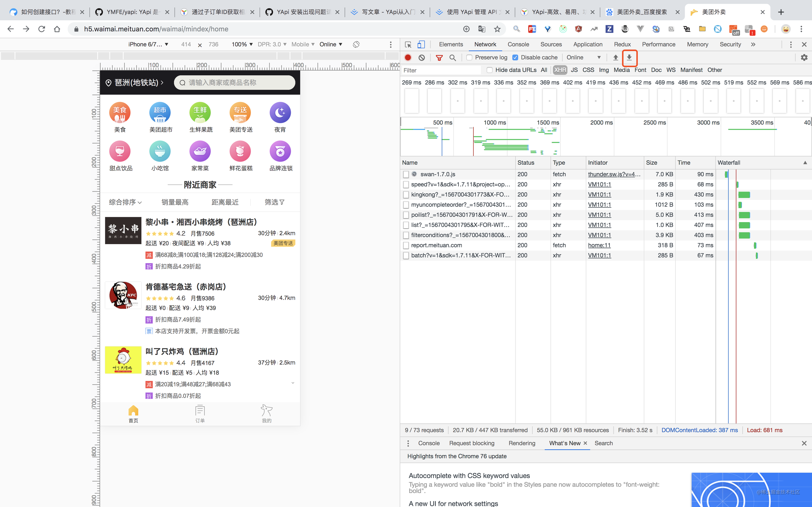
Task: Switch to the Console tab
Action: (518, 44)
